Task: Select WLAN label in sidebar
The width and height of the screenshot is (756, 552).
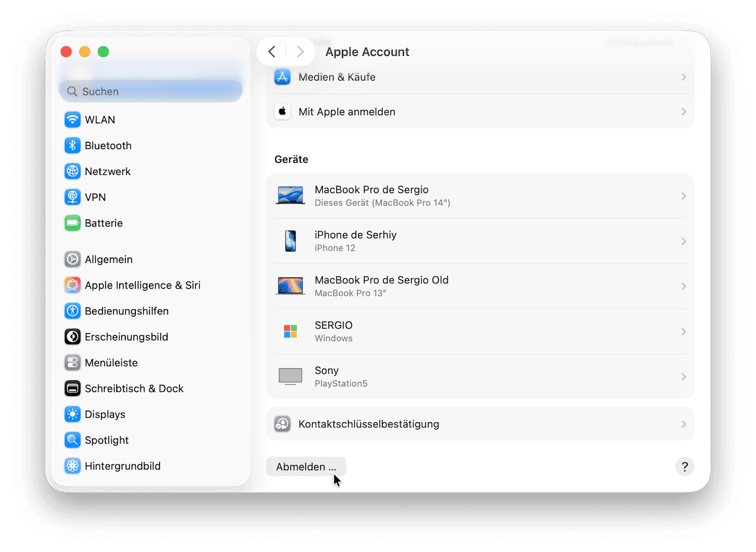Action: 100,120
